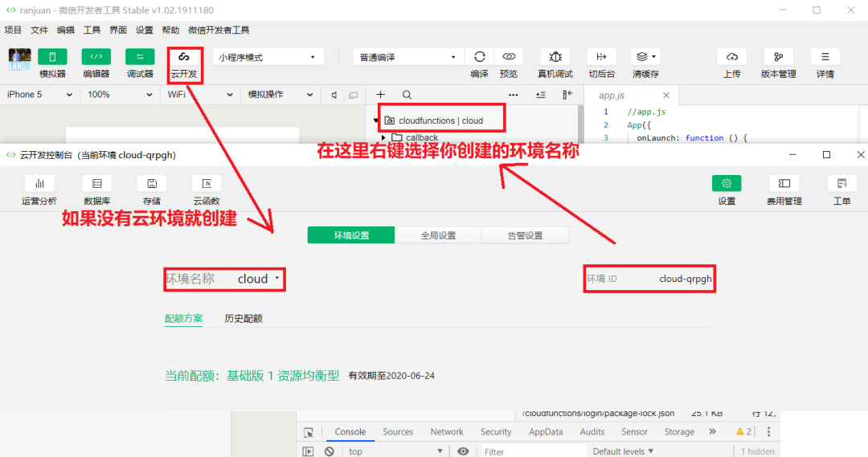The height and width of the screenshot is (457, 868).
Task: Select the 配额方案 tab
Action: [183, 318]
